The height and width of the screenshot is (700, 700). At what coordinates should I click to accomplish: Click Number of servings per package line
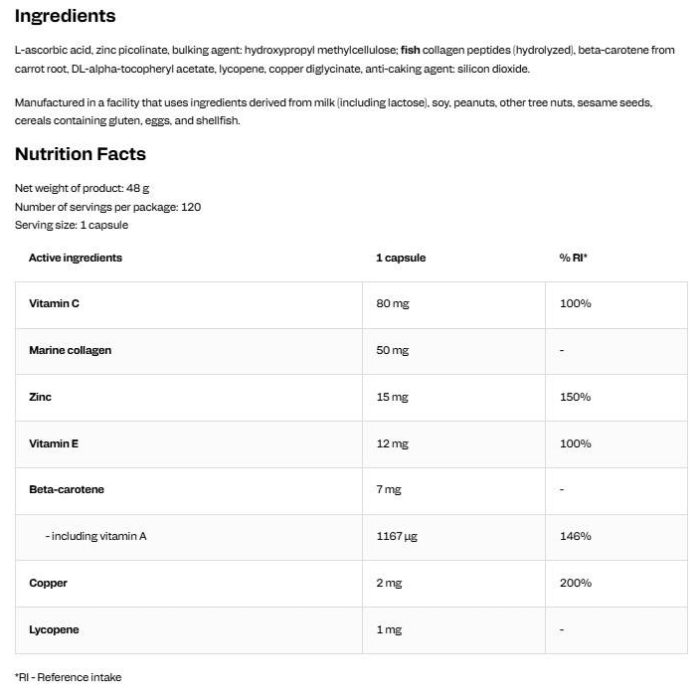click(x=108, y=207)
